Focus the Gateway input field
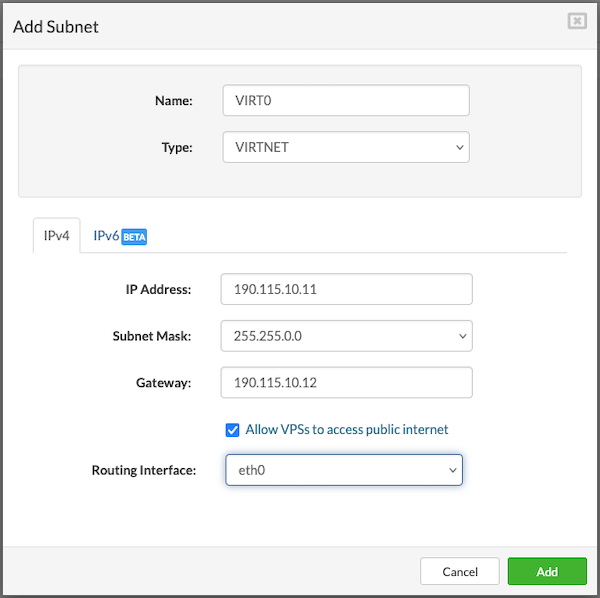The width and height of the screenshot is (600, 598). click(x=346, y=382)
